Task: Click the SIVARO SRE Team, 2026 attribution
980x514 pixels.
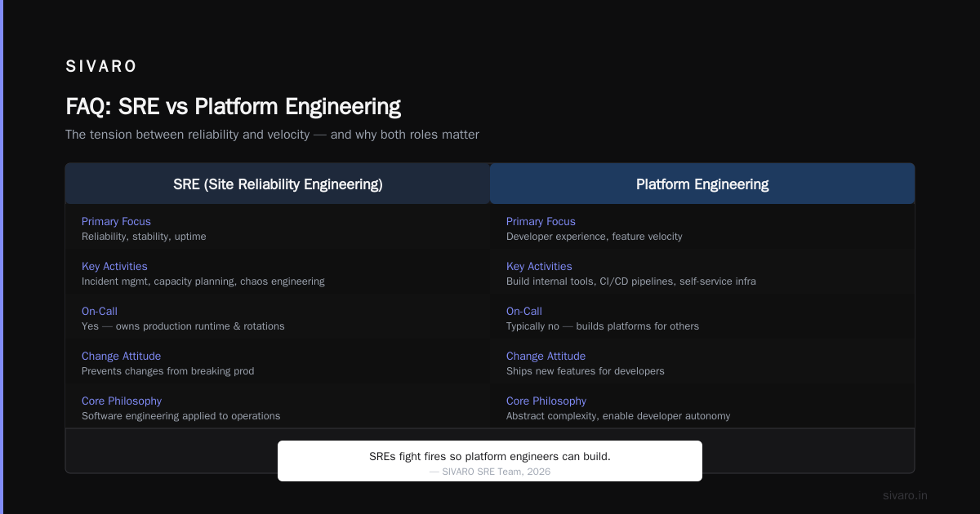Action: click(x=490, y=472)
